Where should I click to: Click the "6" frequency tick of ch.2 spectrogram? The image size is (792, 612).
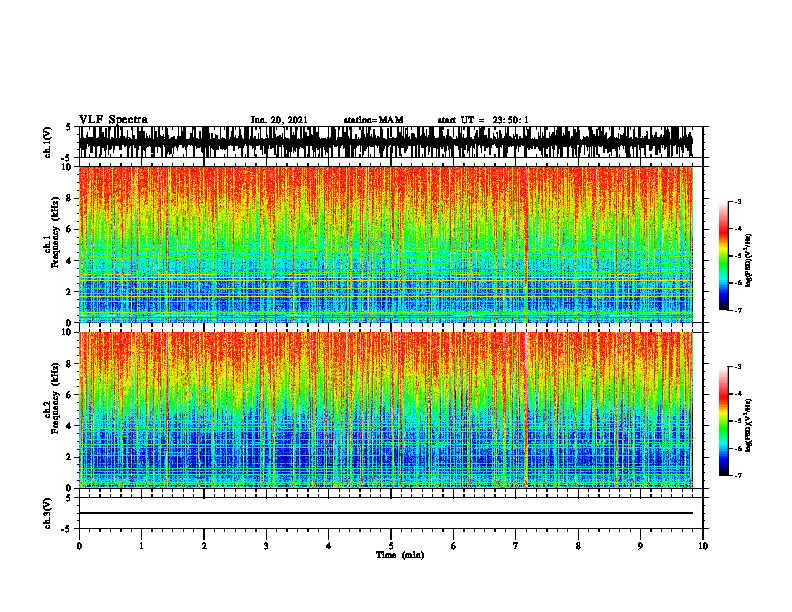[69, 395]
